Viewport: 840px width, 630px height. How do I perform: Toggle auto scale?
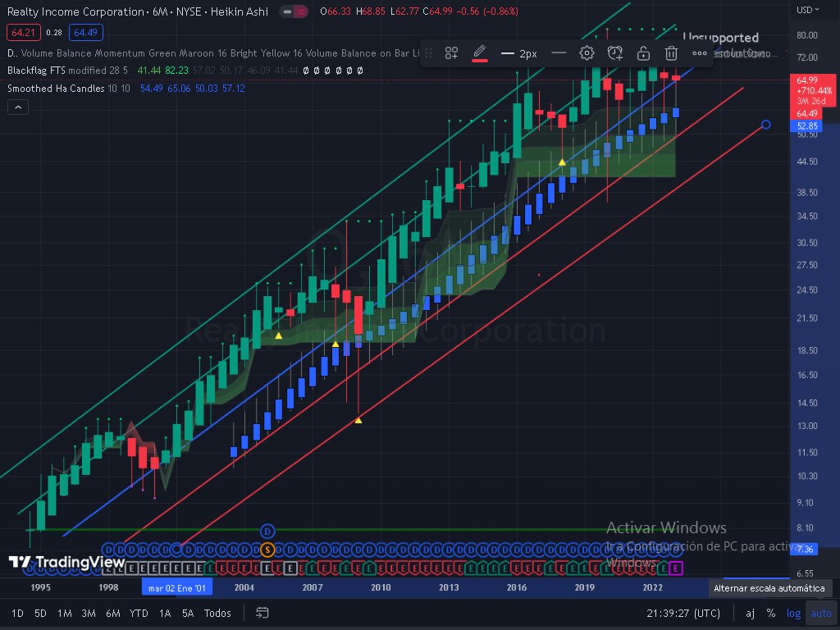[820, 613]
